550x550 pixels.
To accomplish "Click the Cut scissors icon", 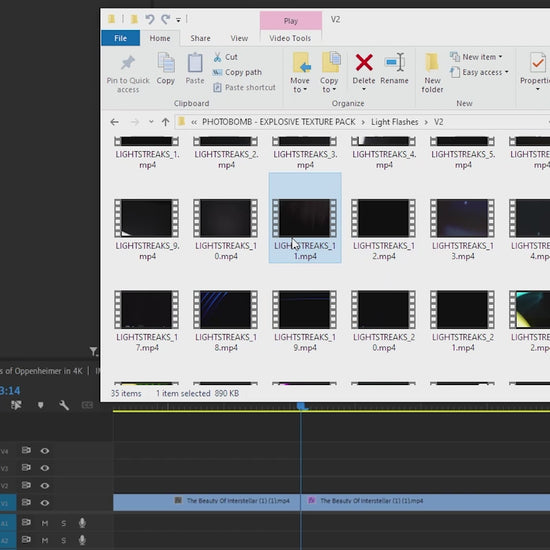I will click(x=217, y=57).
